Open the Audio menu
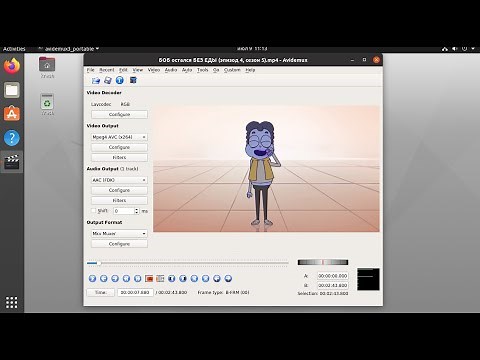This screenshot has width=480, height=360. [x=171, y=70]
